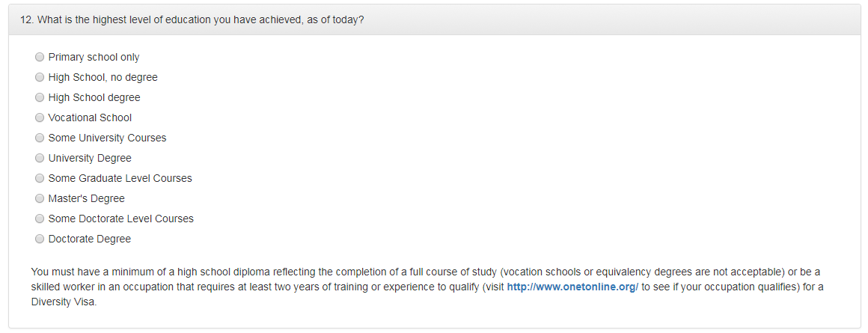Select the High School degree radio button
Screen dimensions: 868x333
point(40,97)
